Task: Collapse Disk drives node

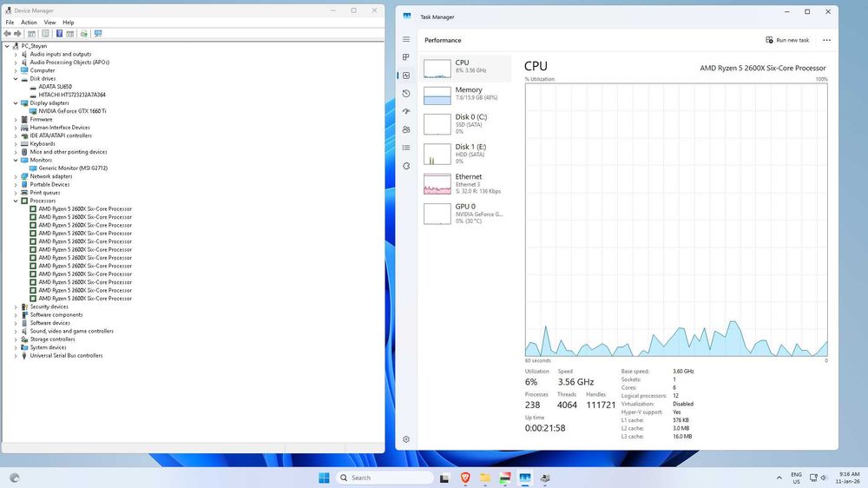Action: 16,79
